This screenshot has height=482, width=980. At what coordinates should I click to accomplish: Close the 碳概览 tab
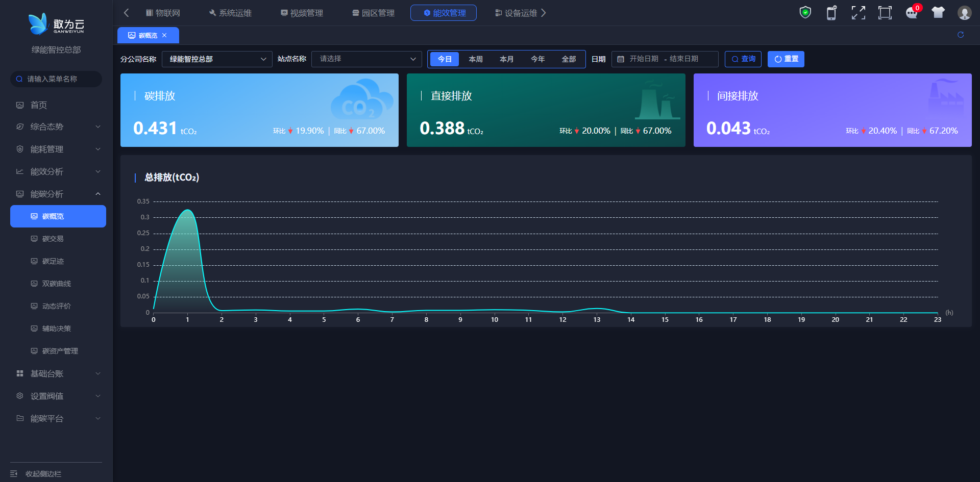point(164,35)
